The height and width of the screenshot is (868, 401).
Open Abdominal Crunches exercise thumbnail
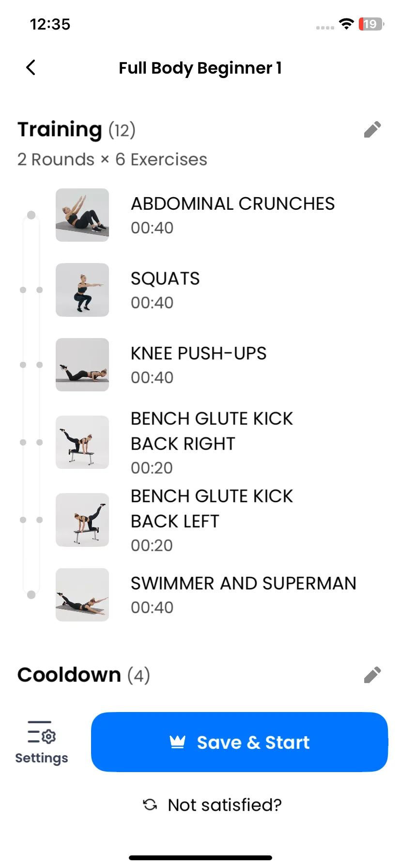tap(82, 215)
